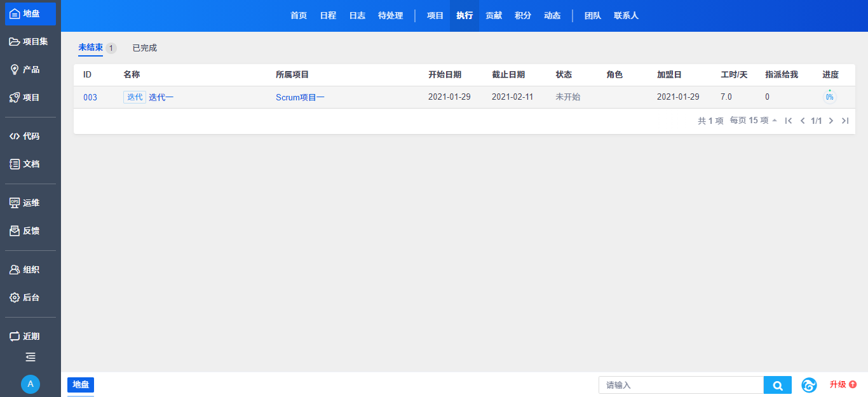Screen dimensions: 868x397
Task: Open the Scrum项目一 project link
Action: (300, 97)
